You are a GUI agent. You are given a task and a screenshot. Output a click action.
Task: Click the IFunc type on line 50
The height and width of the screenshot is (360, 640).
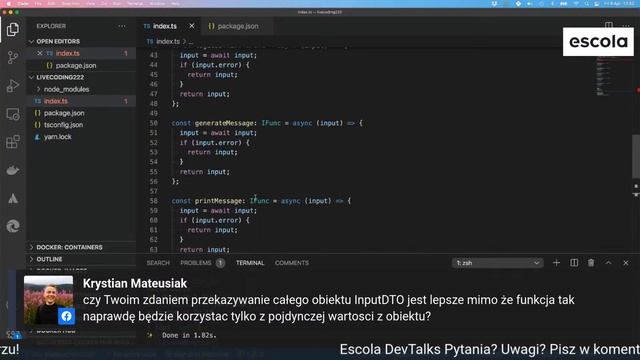[271, 123]
